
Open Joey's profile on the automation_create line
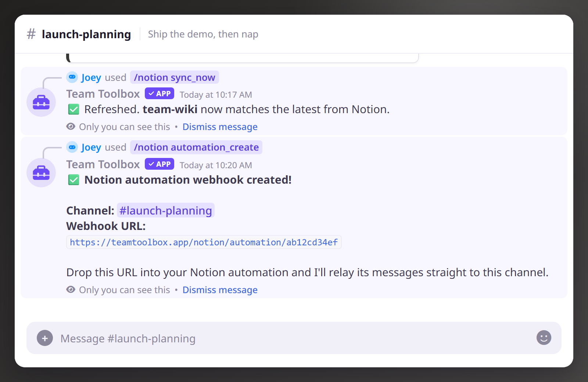(x=91, y=147)
